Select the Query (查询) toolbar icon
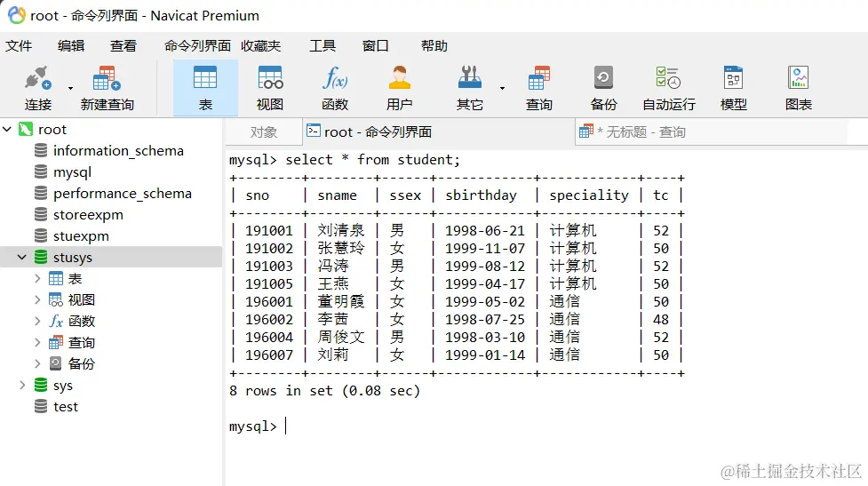868x486 pixels. [x=539, y=78]
